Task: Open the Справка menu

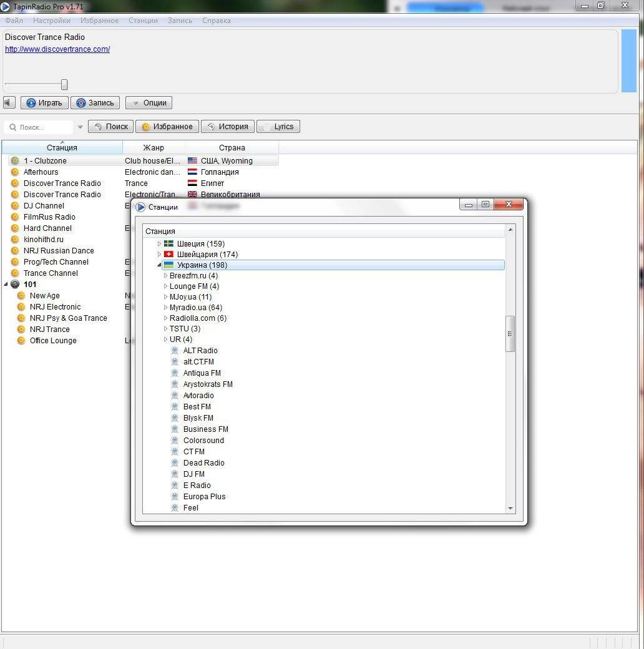Action: [x=216, y=20]
